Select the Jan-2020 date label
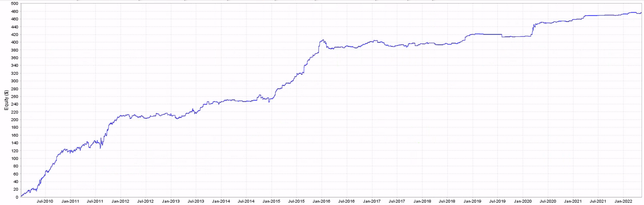The image size is (644, 205). pos(524,202)
